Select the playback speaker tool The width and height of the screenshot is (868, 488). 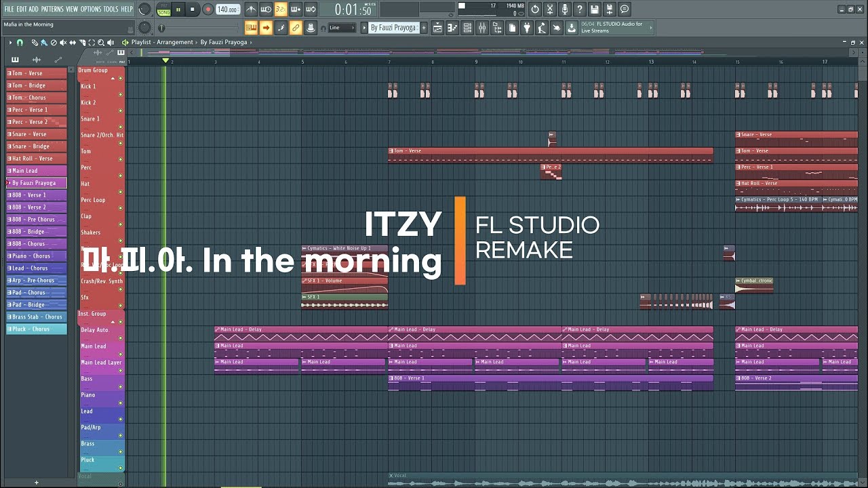coord(111,42)
